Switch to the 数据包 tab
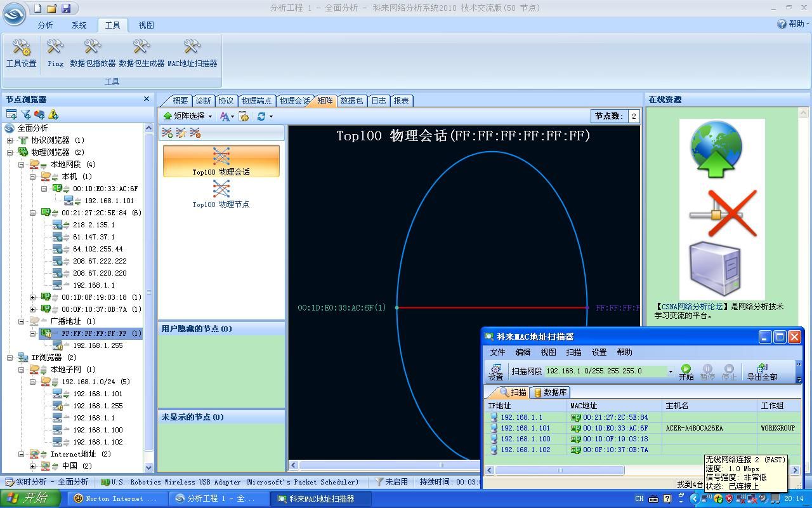 [x=351, y=100]
